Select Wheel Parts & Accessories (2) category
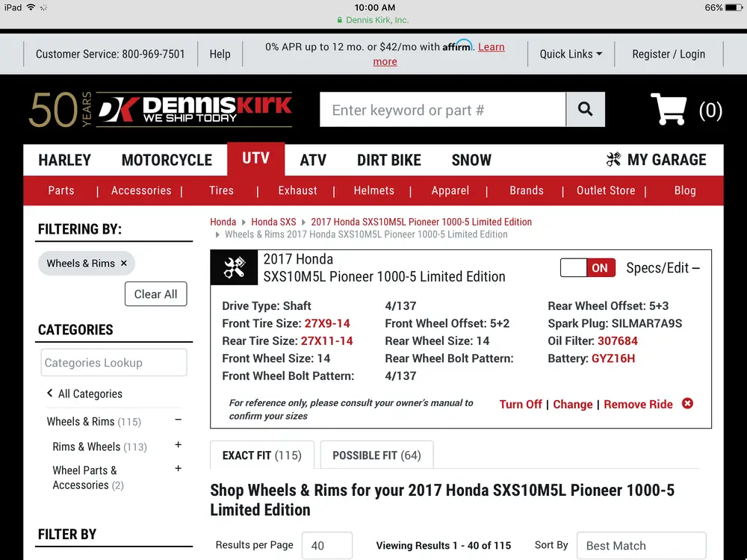This screenshot has width=747, height=560. [88, 478]
